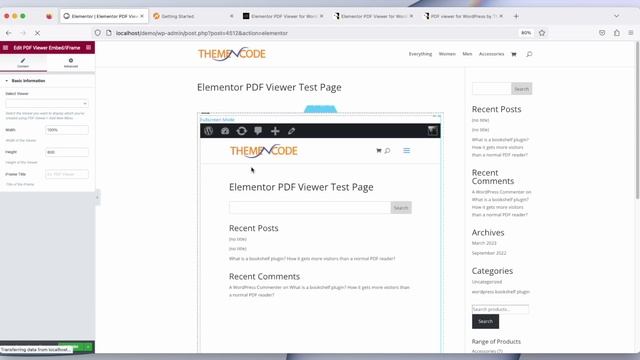
Task: Stop the page loading
Action: pyautogui.click(x=37, y=33)
